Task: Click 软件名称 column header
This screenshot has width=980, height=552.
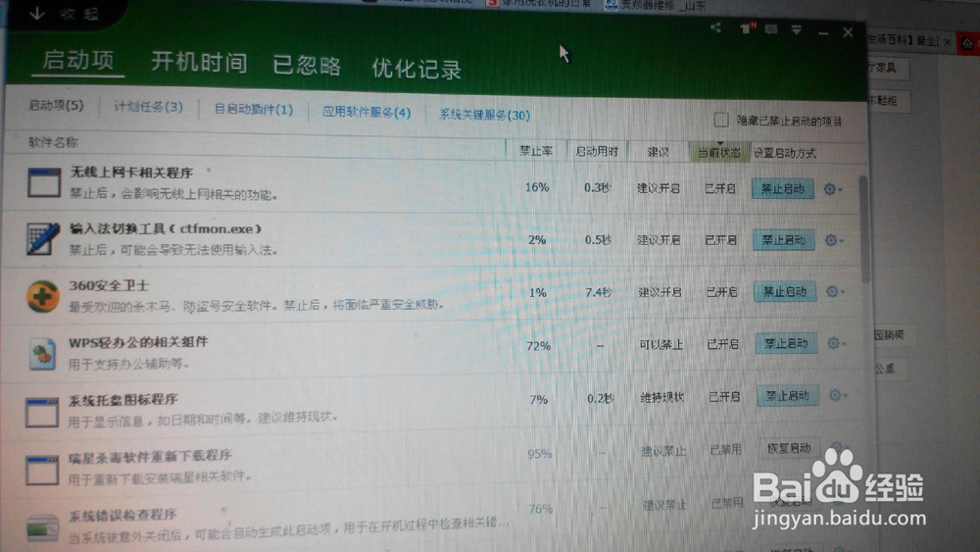Action: pyautogui.click(x=53, y=142)
